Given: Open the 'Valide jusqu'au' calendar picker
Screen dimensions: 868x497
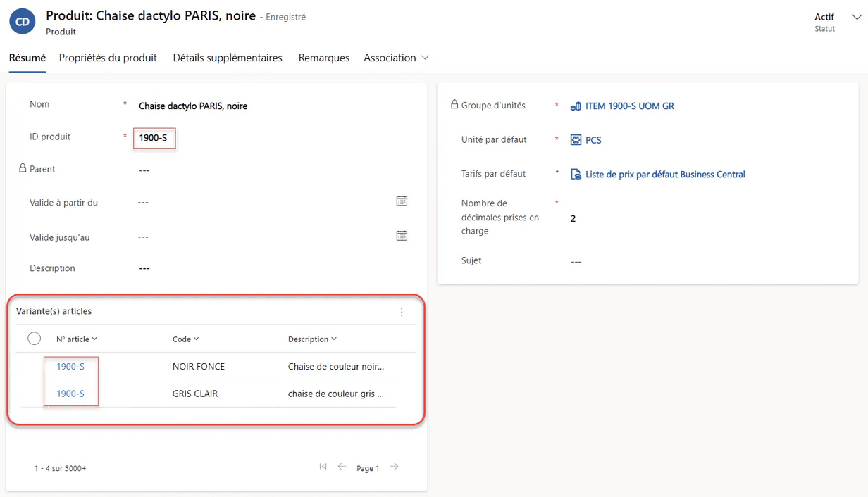Looking at the screenshot, I should (x=402, y=236).
